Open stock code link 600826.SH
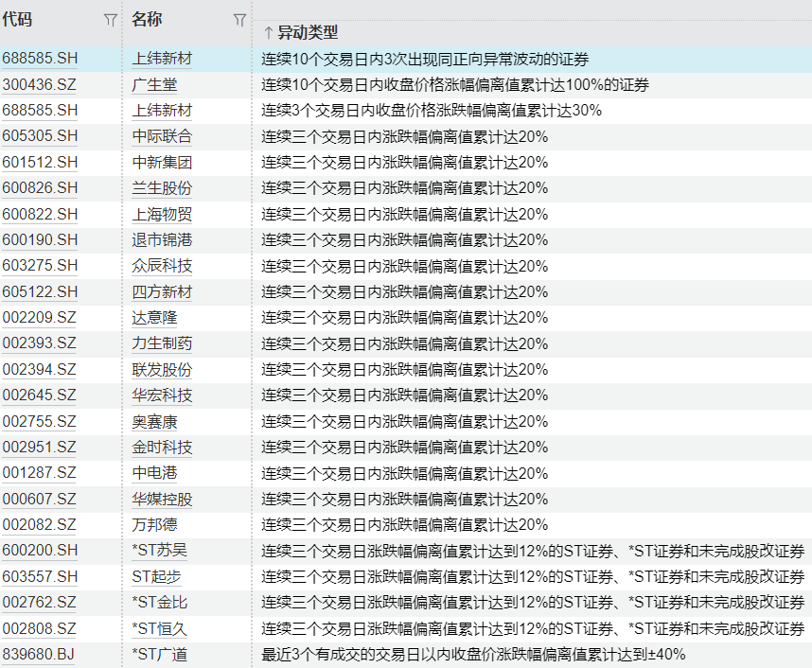 (x=40, y=188)
